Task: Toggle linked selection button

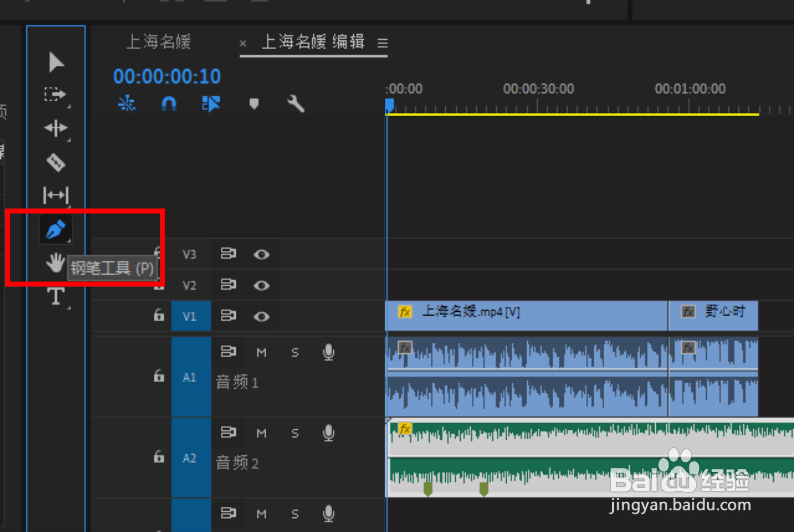Action: (x=211, y=103)
